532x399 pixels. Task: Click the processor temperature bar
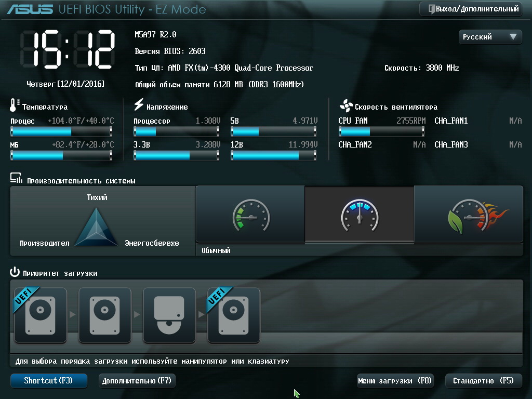coord(61,132)
